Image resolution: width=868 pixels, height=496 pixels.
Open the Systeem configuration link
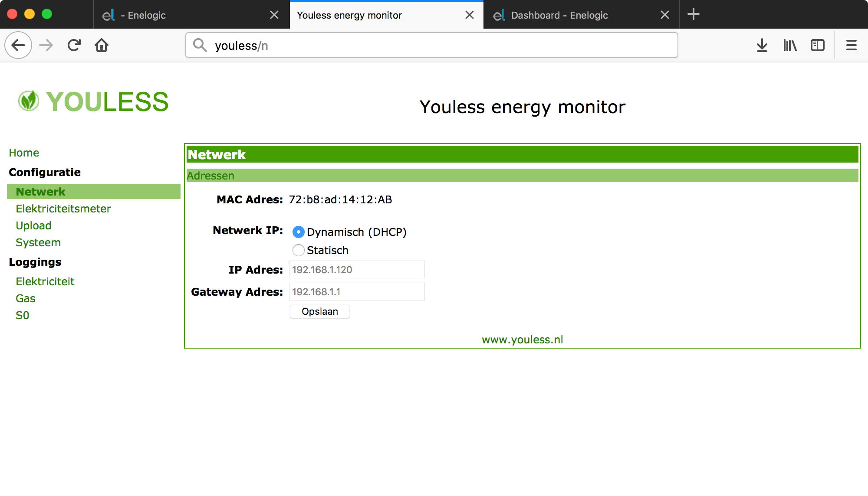coord(38,242)
